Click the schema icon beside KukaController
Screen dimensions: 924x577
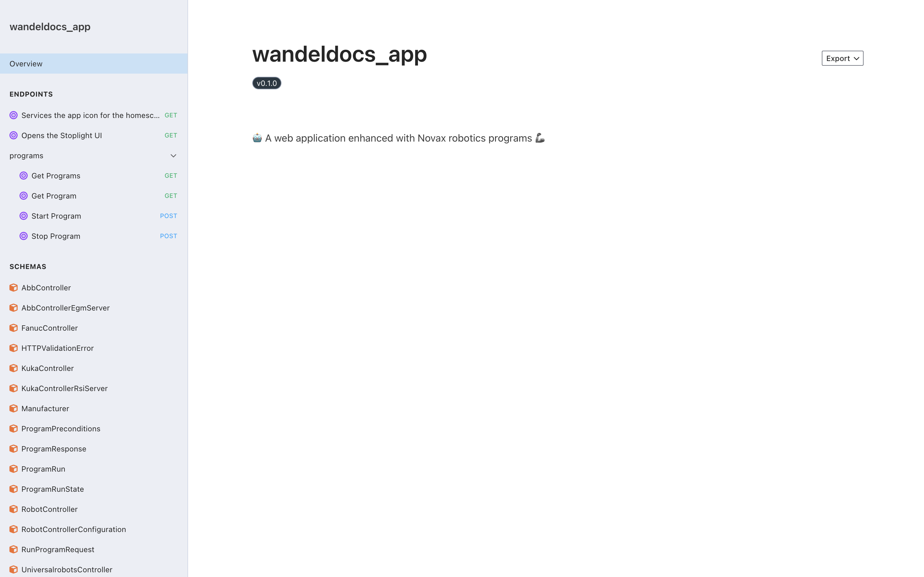(13, 368)
